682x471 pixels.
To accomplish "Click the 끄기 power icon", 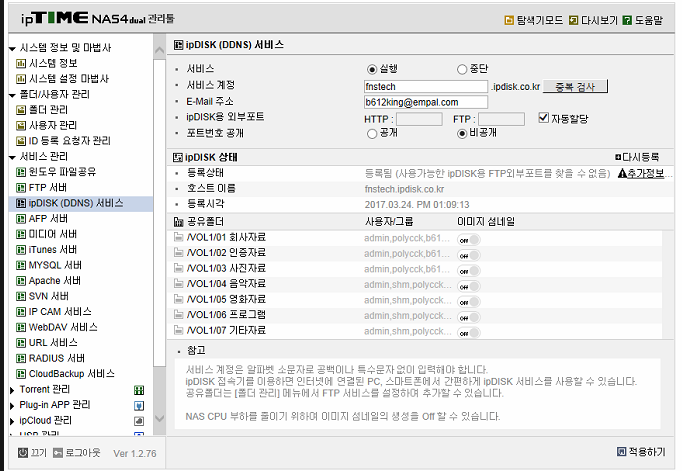I will click(23, 453).
